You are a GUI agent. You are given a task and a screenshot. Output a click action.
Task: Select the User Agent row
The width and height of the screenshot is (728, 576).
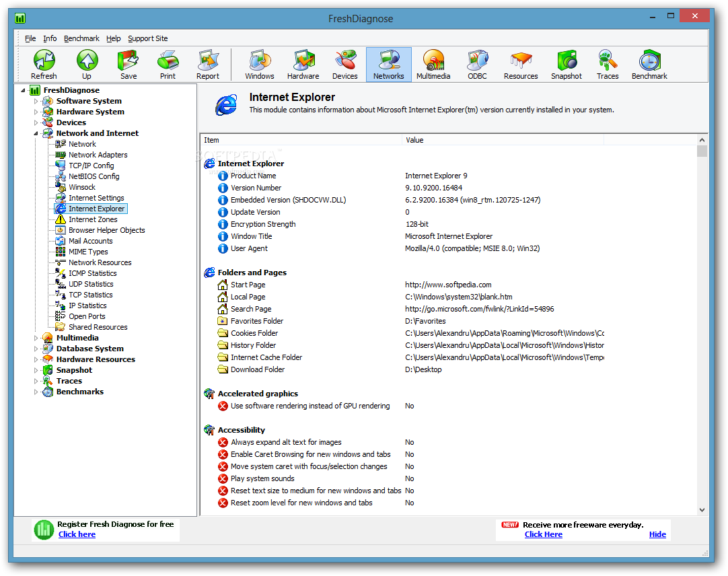[449, 248]
